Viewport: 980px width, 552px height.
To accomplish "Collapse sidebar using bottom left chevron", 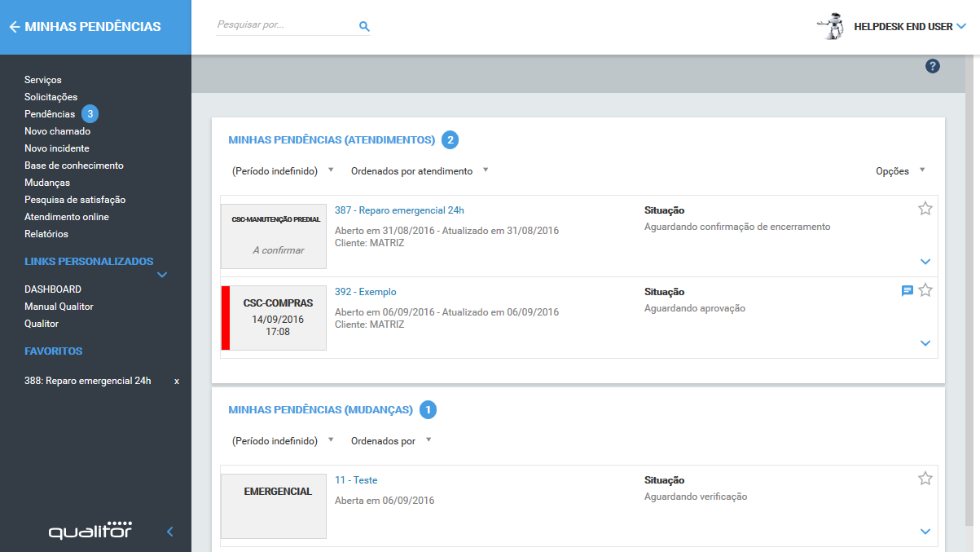I will click(x=170, y=532).
